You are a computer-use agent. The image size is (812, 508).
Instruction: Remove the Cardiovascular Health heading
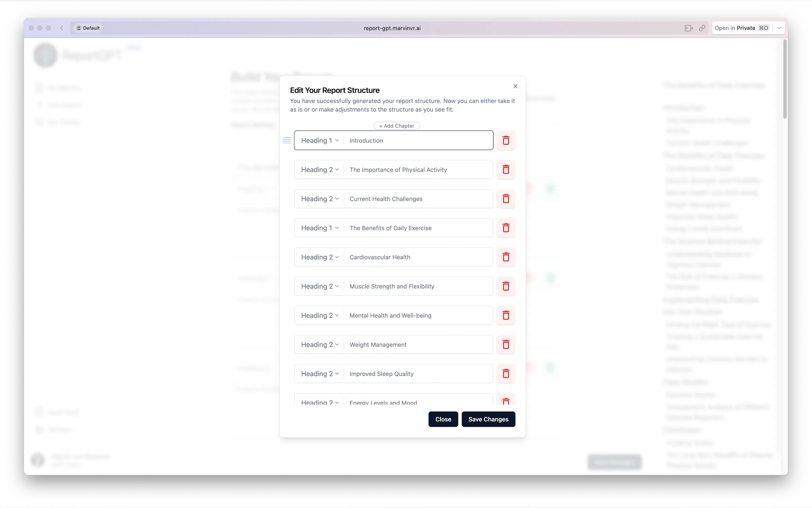505,257
